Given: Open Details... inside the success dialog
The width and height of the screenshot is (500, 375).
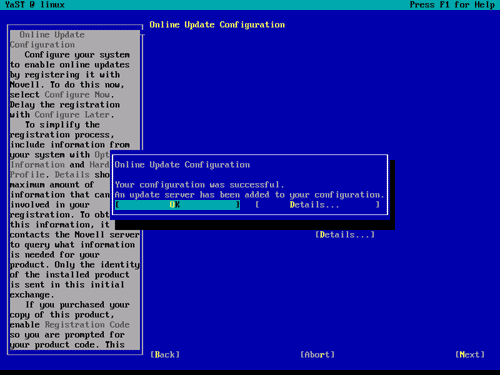Looking at the screenshot, I should click(317, 205).
